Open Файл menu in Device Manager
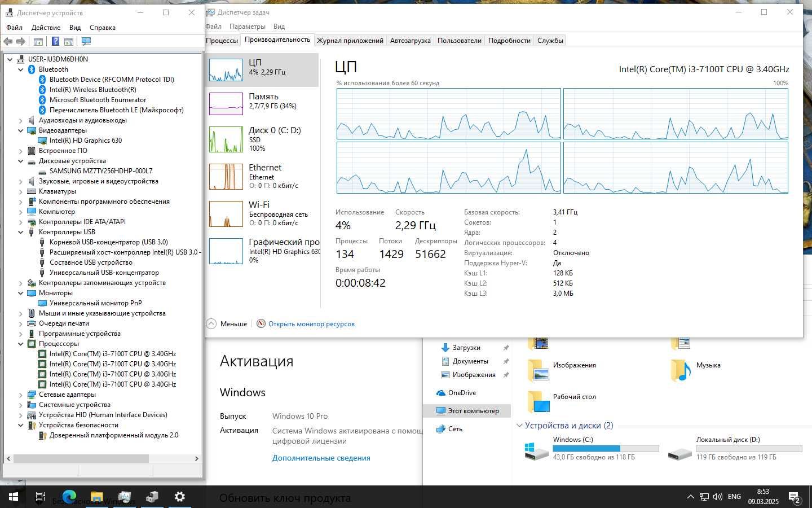This screenshot has width=812, height=508. click(x=15, y=27)
